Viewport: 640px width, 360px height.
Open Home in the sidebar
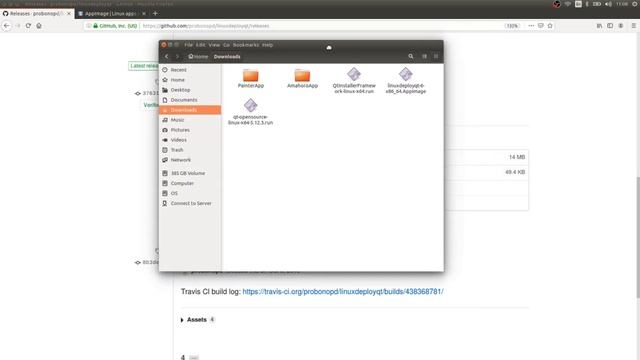pyautogui.click(x=190, y=80)
